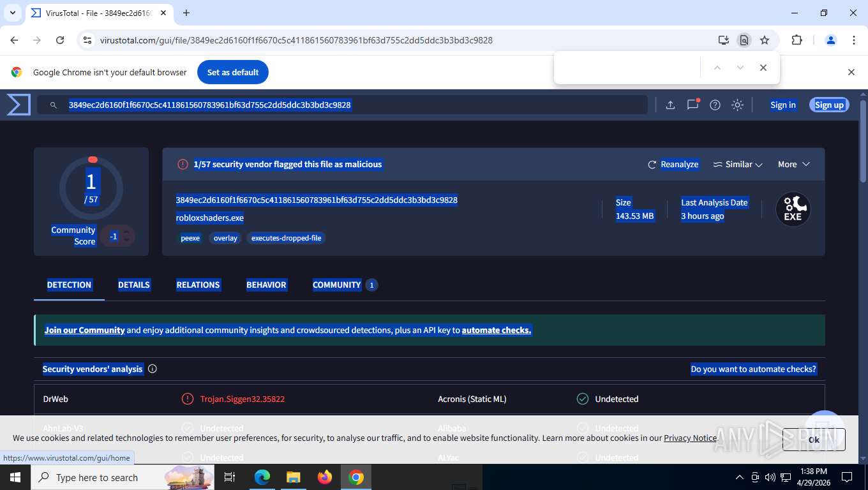868x490 pixels.
Task: Open the automate checks link
Action: pyautogui.click(x=497, y=330)
